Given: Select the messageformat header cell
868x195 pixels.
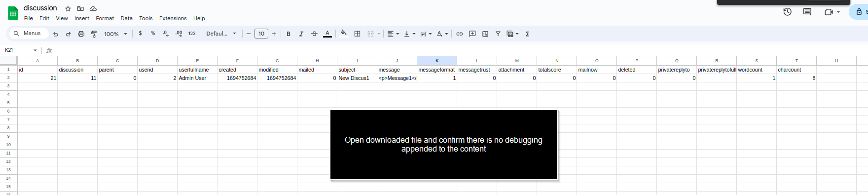Looking at the screenshot, I should tap(437, 70).
